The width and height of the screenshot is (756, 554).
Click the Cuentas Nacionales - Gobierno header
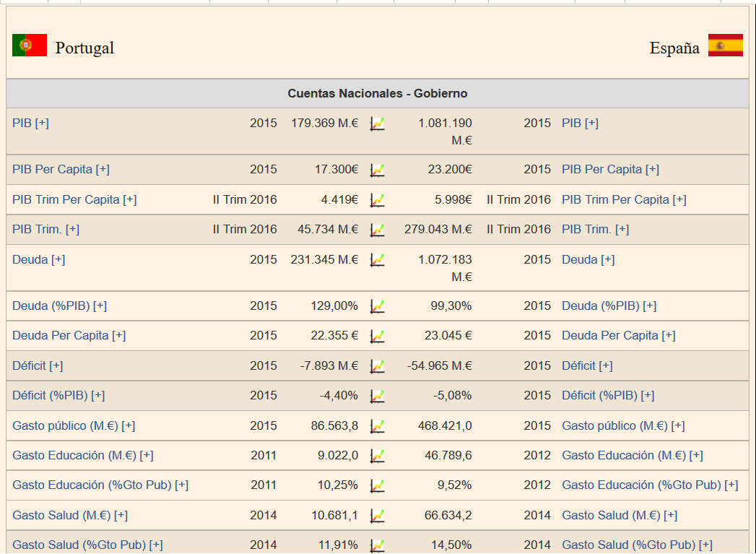coord(377,93)
